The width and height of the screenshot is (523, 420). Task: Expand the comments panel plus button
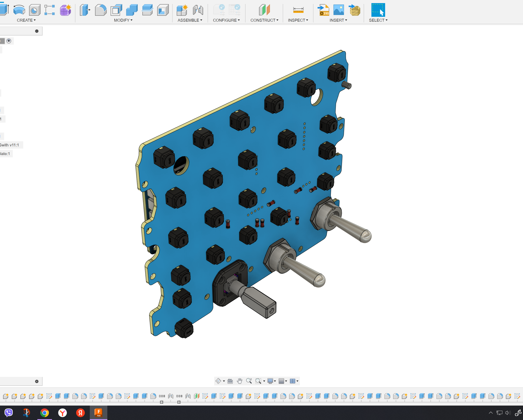pyautogui.click(x=37, y=381)
